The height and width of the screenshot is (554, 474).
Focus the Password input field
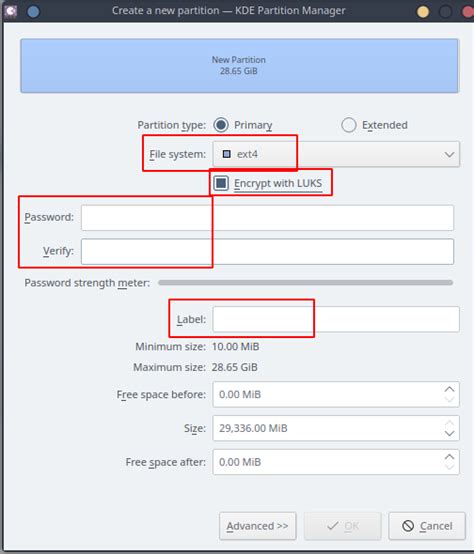(267, 218)
